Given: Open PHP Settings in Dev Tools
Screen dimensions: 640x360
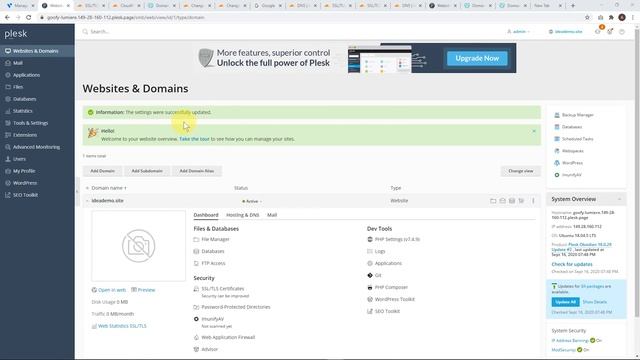Looking at the screenshot, I should [x=397, y=240].
